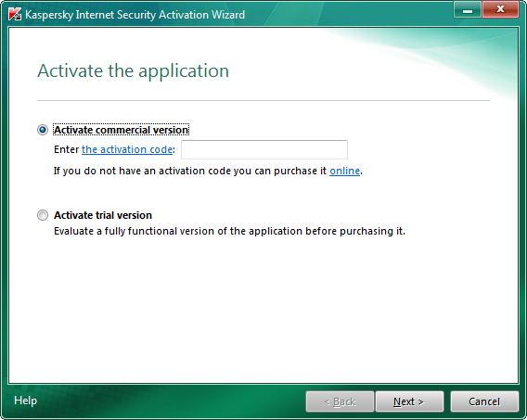Image resolution: width=527 pixels, height=420 pixels.
Task: Click the horizontal separator below the heading
Action: pos(263,100)
